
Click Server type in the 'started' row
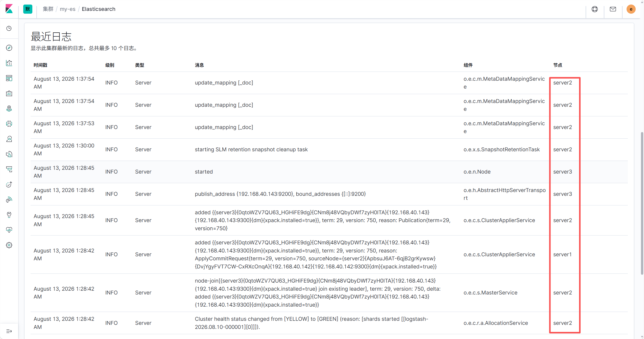tap(143, 172)
